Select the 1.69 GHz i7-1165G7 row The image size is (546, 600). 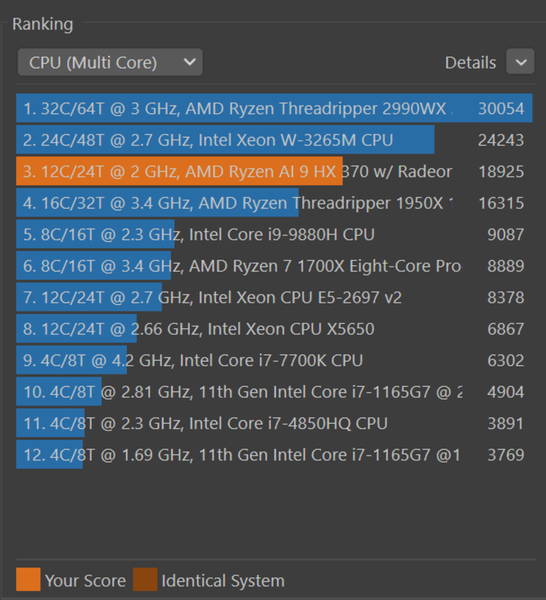tap(274, 455)
